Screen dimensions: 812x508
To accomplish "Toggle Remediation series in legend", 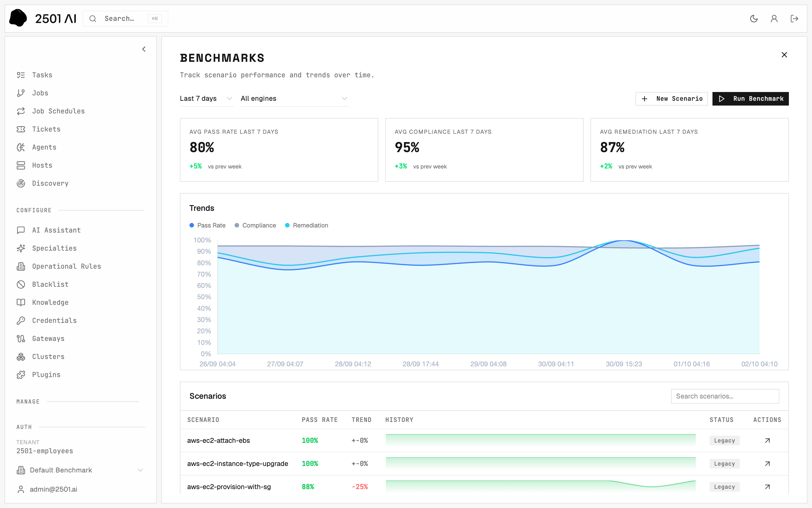I will point(306,225).
